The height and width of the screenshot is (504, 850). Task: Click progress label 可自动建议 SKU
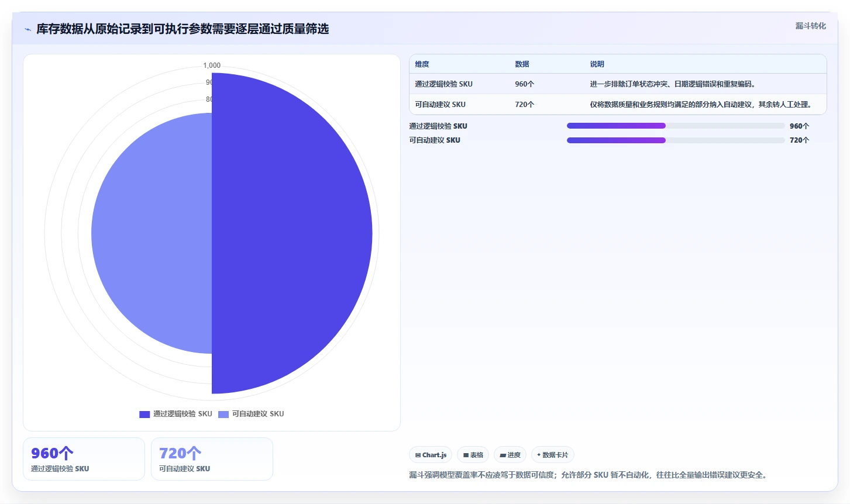[x=435, y=140]
